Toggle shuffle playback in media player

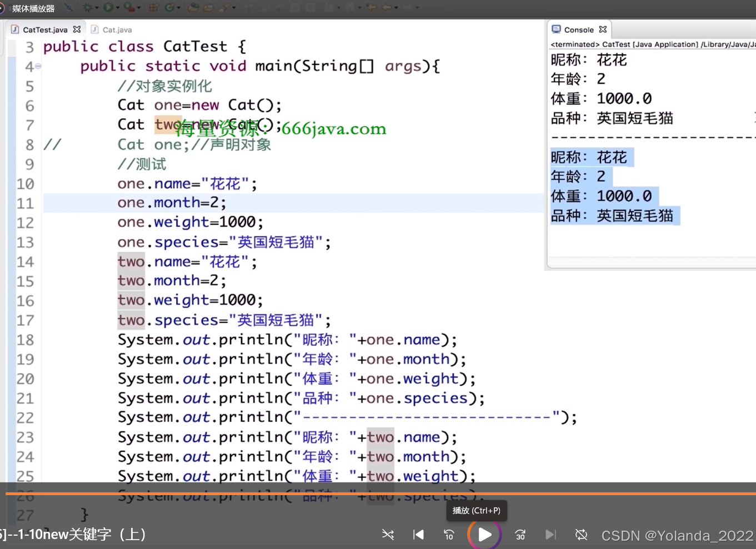point(388,535)
